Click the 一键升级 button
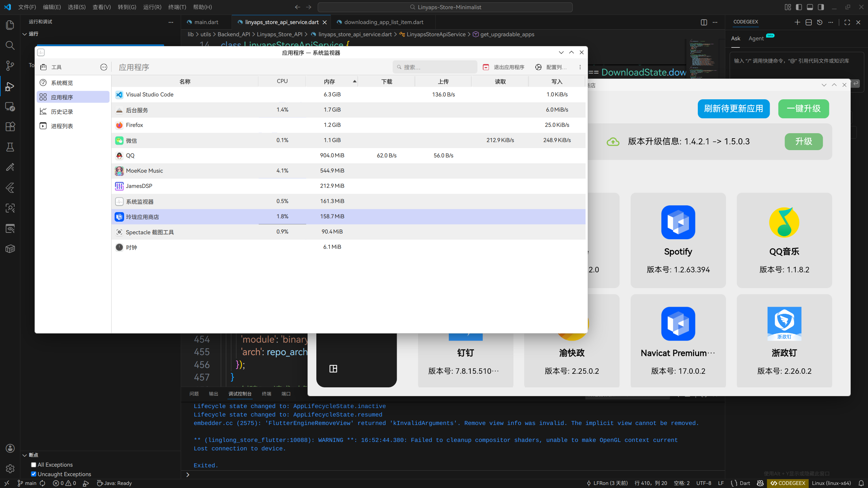This screenshot has height=488, width=868. point(804,109)
